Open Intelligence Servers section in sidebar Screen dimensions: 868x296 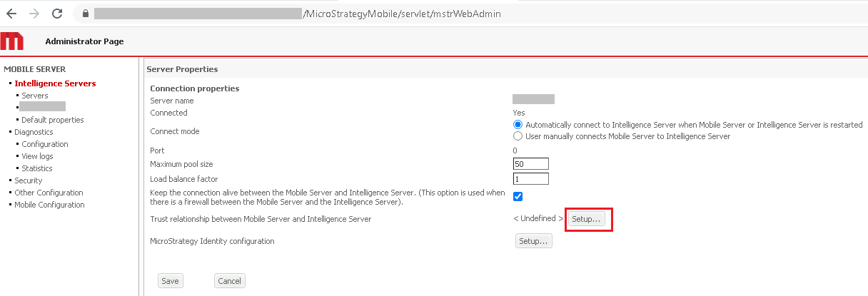(x=55, y=83)
